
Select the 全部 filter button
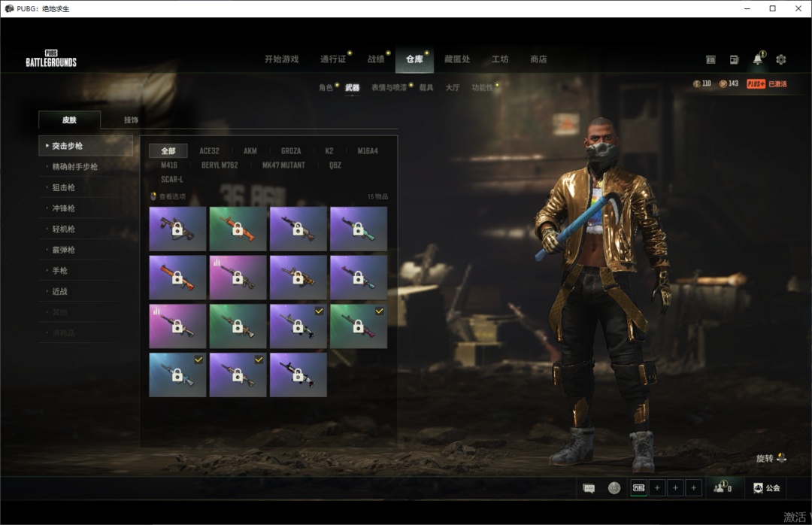[168, 151]
